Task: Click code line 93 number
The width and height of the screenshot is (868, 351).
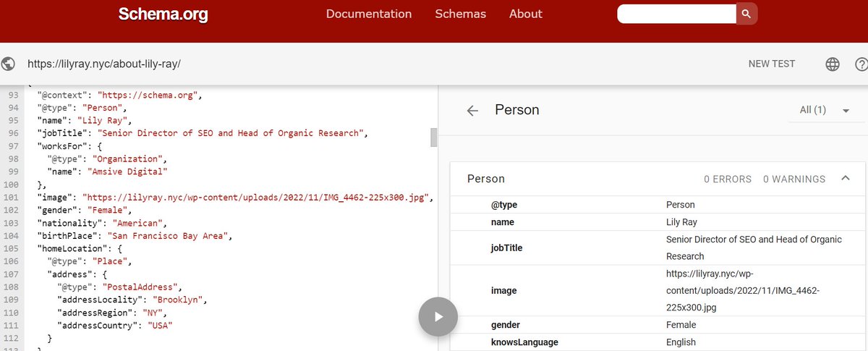Action: click(x=12, y=95)
